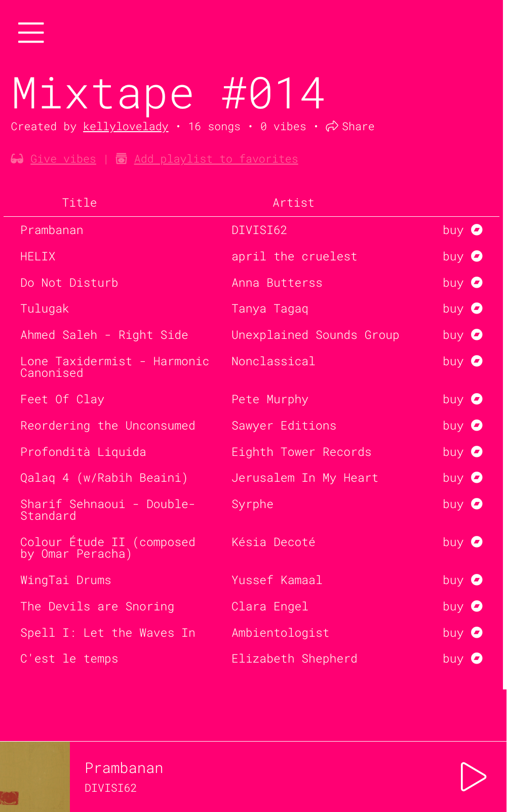Screen dimensions: 507x812
Task: Select The Devils are Snoring track
Action: coord(97,606)
